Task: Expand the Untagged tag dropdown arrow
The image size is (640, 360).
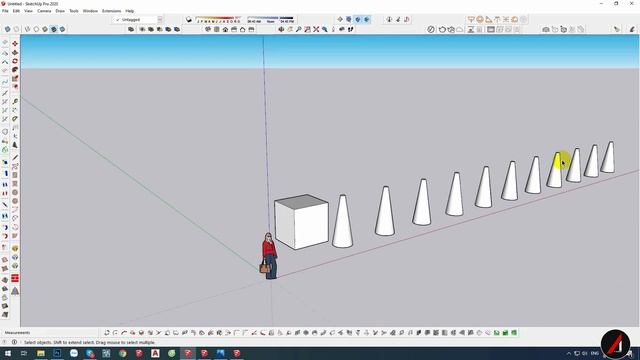Action: tap(160, 20)
